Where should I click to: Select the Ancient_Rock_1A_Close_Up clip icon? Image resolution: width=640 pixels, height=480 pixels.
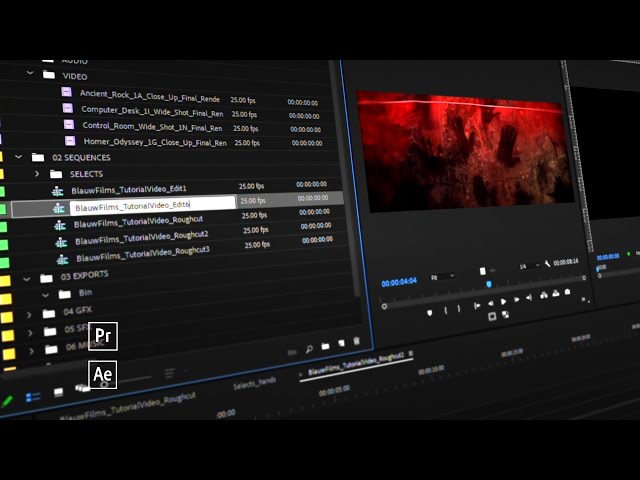coord(67,91)
